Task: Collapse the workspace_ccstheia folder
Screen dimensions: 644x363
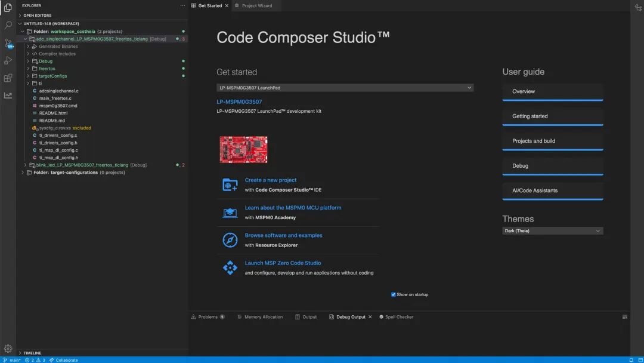Action: pyautogui.click(x=23, y=31)
